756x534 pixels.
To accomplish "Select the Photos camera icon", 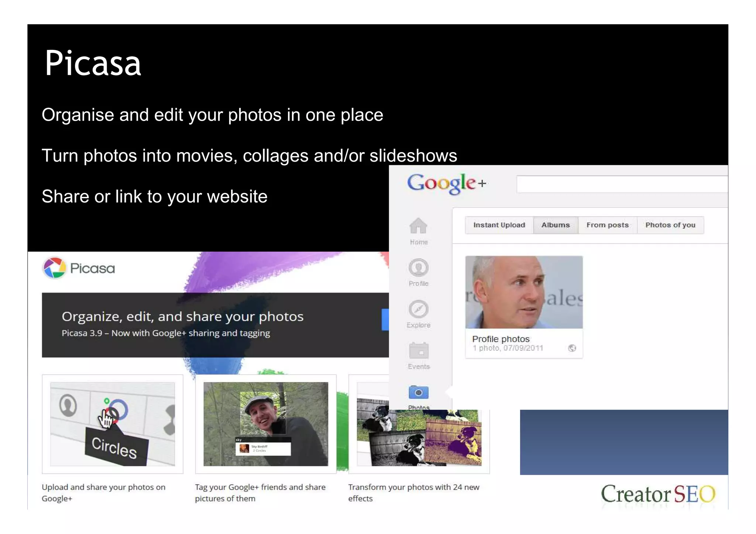I will 418,392.
